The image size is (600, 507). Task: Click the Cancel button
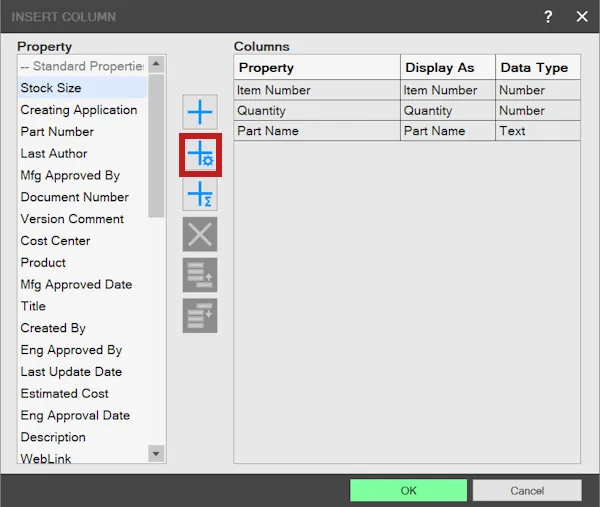(x=527, y=491)
